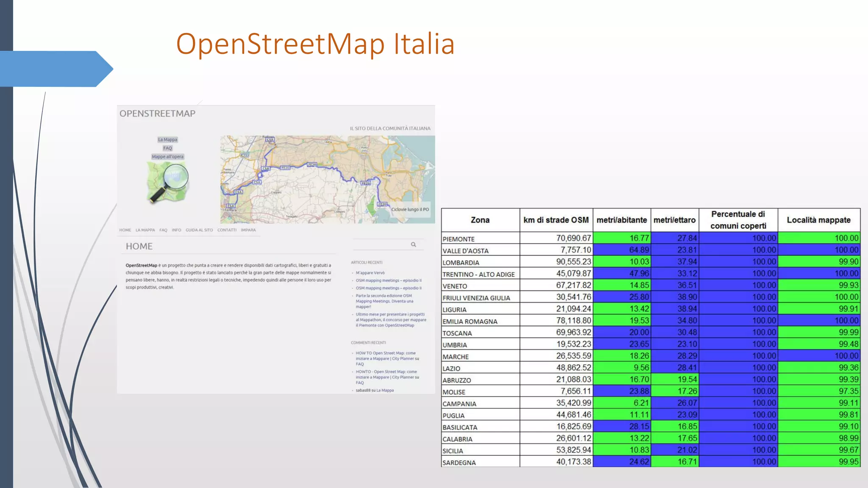
Task: Click the km di strade OSM header
Action: [556, 220]
